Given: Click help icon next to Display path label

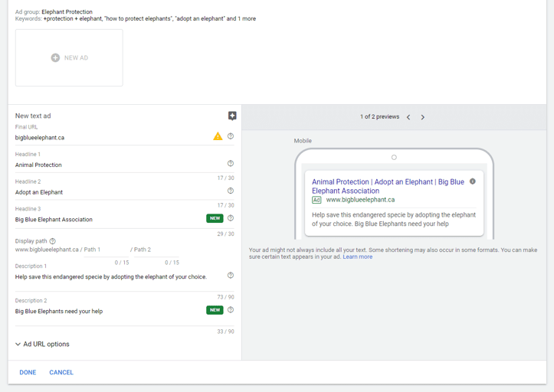Looking at the screenshot, I should tap(53, 241).
